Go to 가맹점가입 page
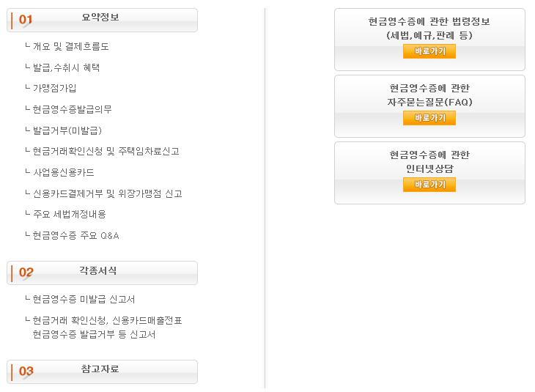This screenshot has width=535, height=392. (54, 89)
